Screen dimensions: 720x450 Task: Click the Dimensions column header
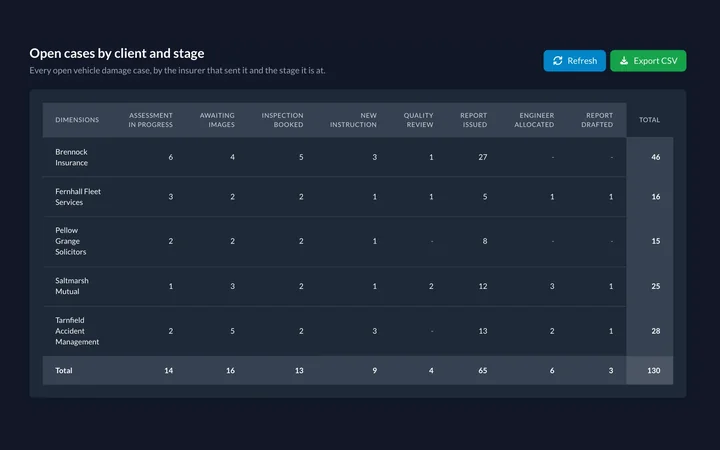77,120
